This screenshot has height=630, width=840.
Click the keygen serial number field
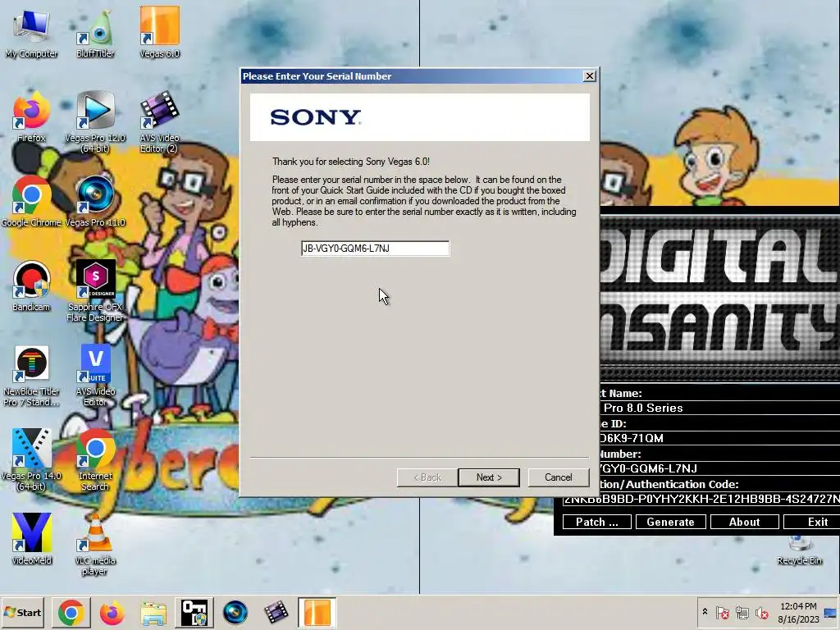[719, 468]
